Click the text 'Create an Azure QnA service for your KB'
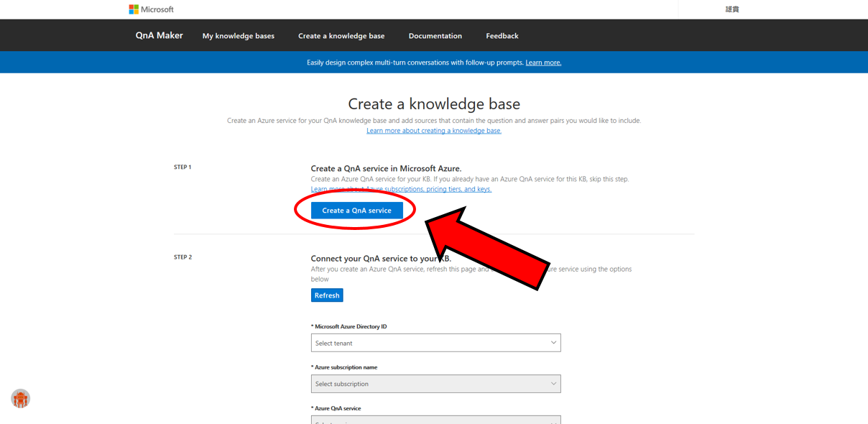 (371, 179)
